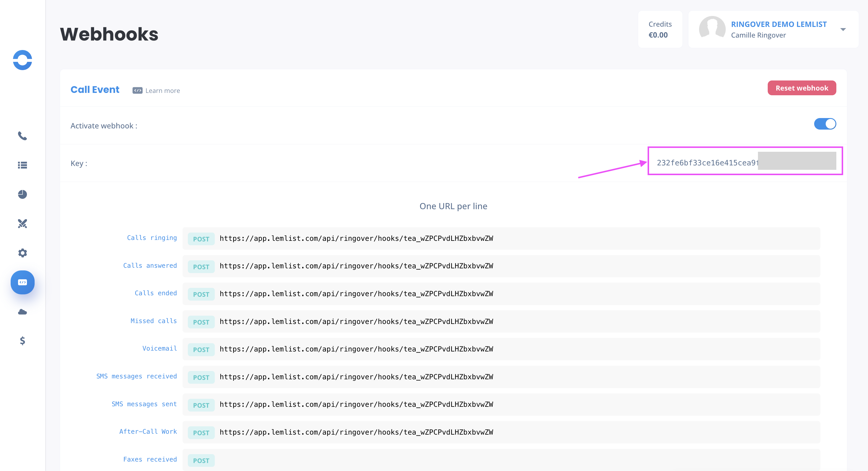This screenshot has height=471, width=868.
Task: Edit the Voicemail URL field
Action: click(501, 349)
